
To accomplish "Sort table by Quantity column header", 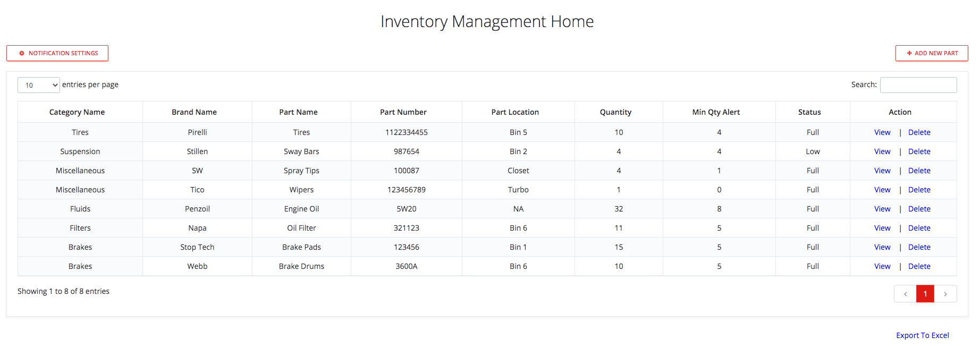I will 615,112.
